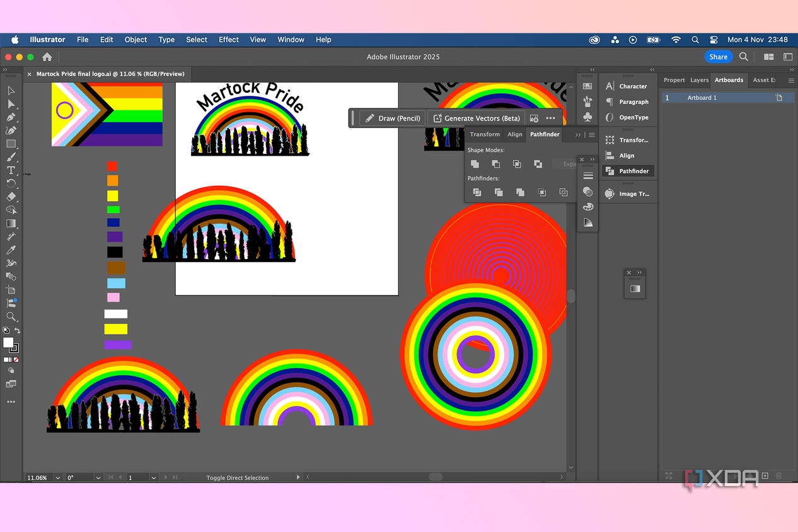
Task: Select the Direct Selection tool
Action: click(11, 104)
